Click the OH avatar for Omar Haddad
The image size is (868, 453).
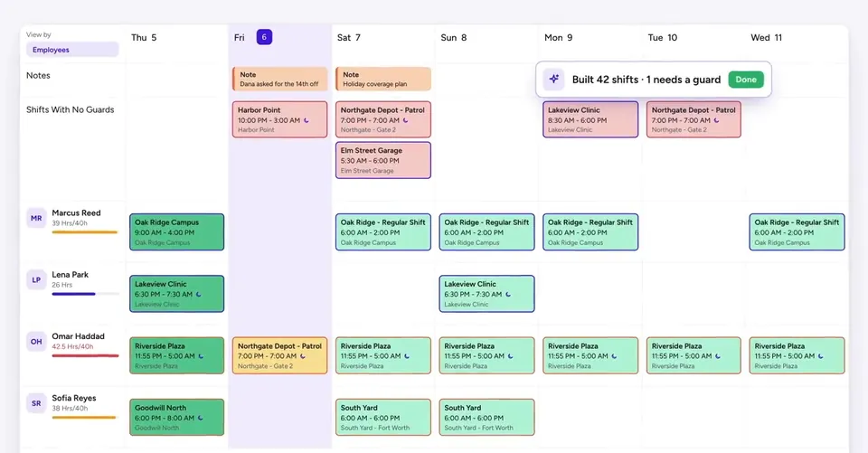click(36, 342)
